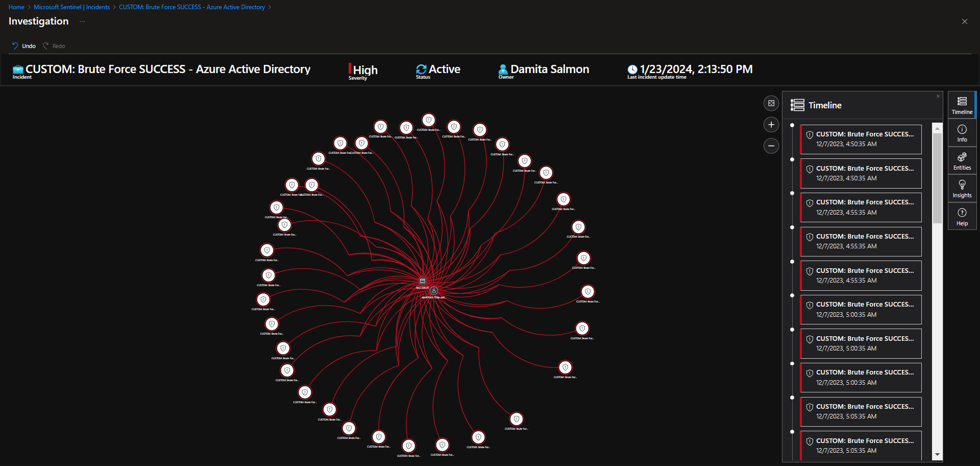Select the 94.5.120.47 IP entity node

tap(423, 281)
